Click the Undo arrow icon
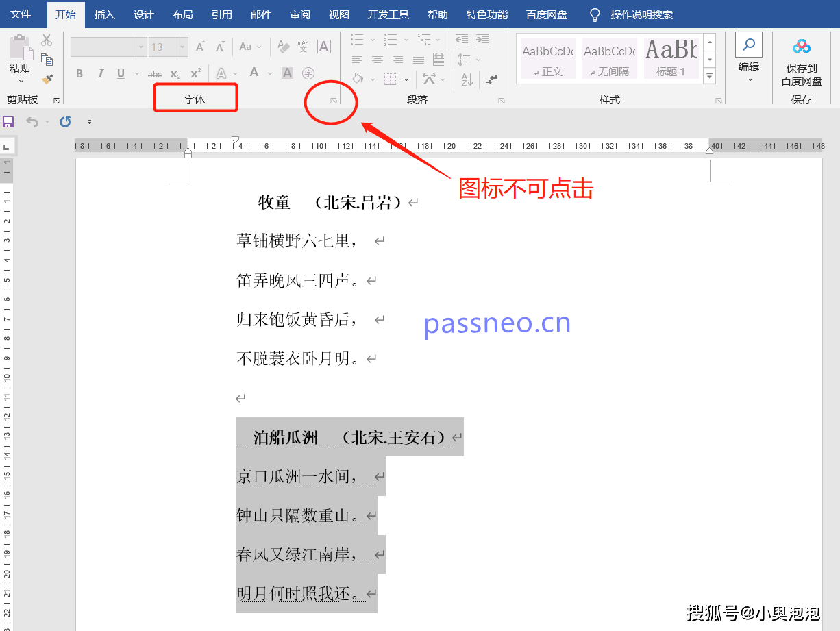Viewport: 840px width, 631px height. pyautogui.click(x=32, y=122)
